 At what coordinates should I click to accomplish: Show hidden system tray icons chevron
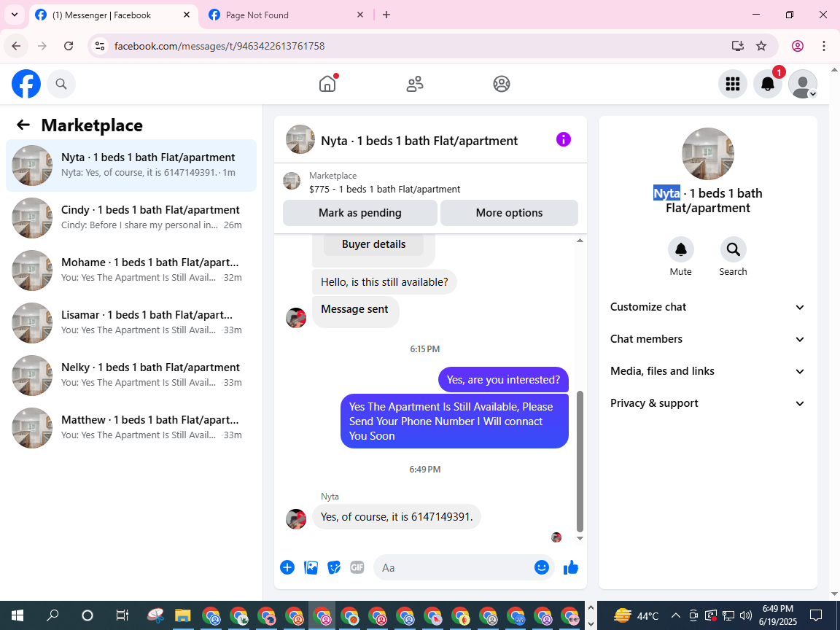(x=675, y=615)
